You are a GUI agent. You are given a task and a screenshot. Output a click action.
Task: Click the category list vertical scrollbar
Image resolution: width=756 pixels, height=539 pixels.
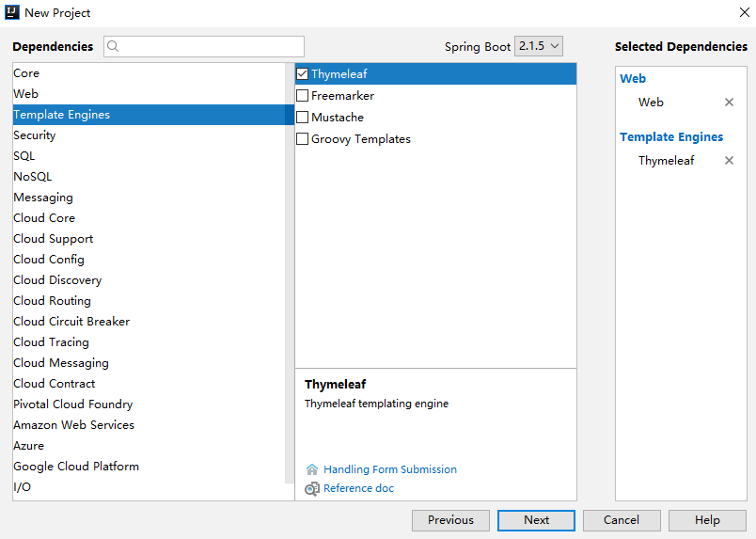[x=290, y=282]
